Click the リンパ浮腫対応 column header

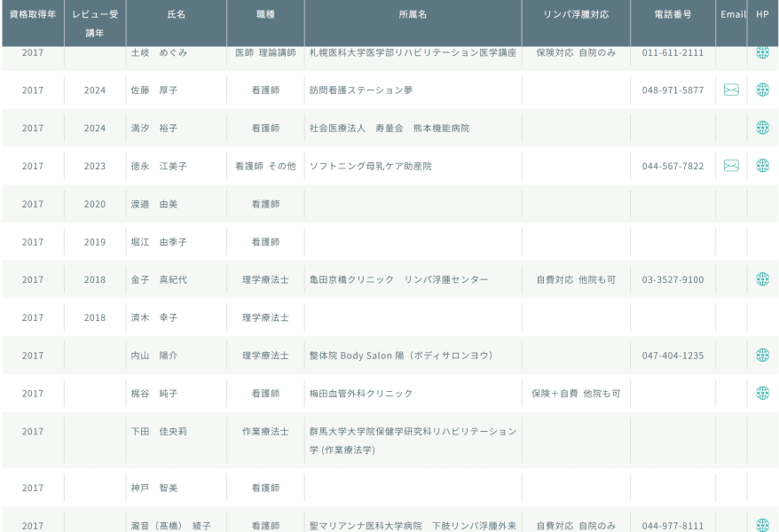click(576, 14)
